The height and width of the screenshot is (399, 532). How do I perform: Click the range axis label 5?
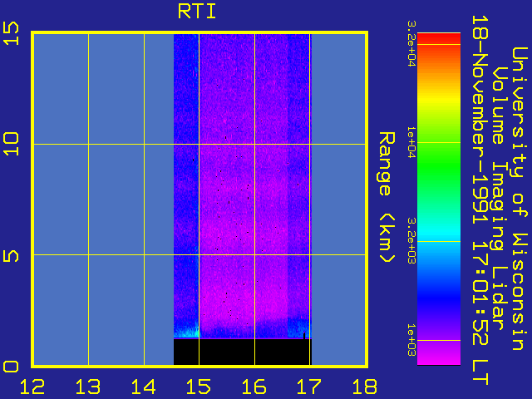click(x=11, y=256)
